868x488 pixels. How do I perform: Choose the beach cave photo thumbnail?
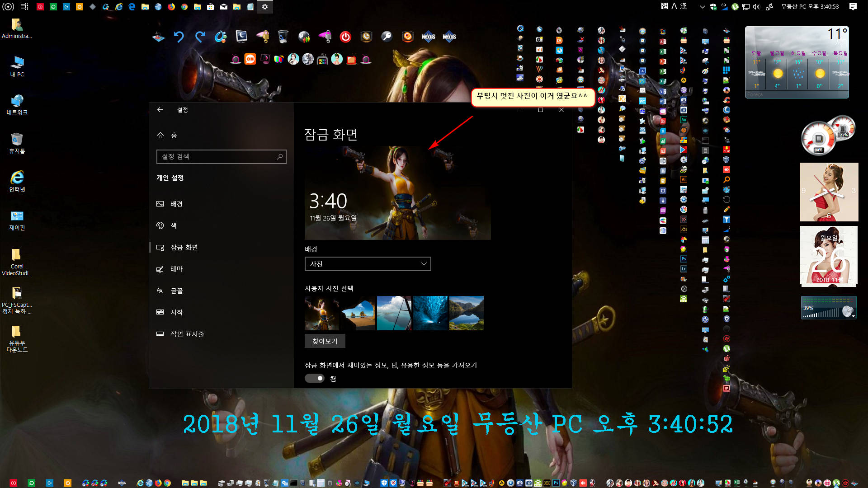click(358, 313)
